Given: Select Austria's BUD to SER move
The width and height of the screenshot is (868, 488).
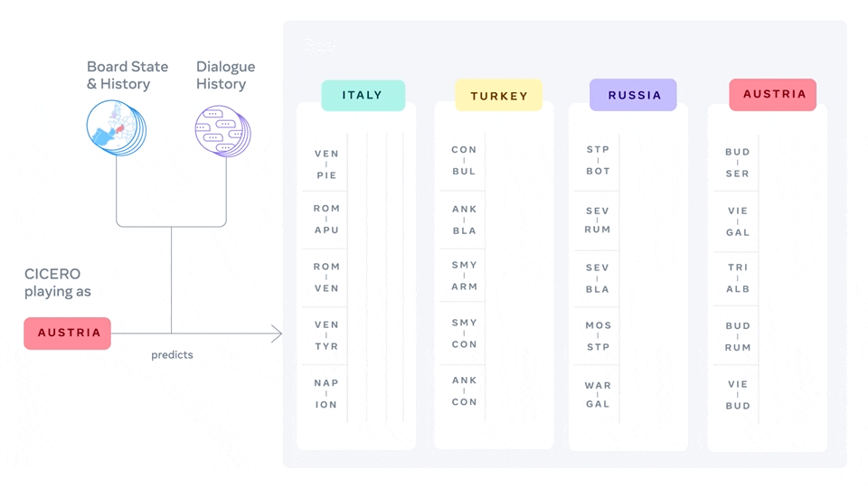Looking at the screenshot, I should [x=738, y=163].
